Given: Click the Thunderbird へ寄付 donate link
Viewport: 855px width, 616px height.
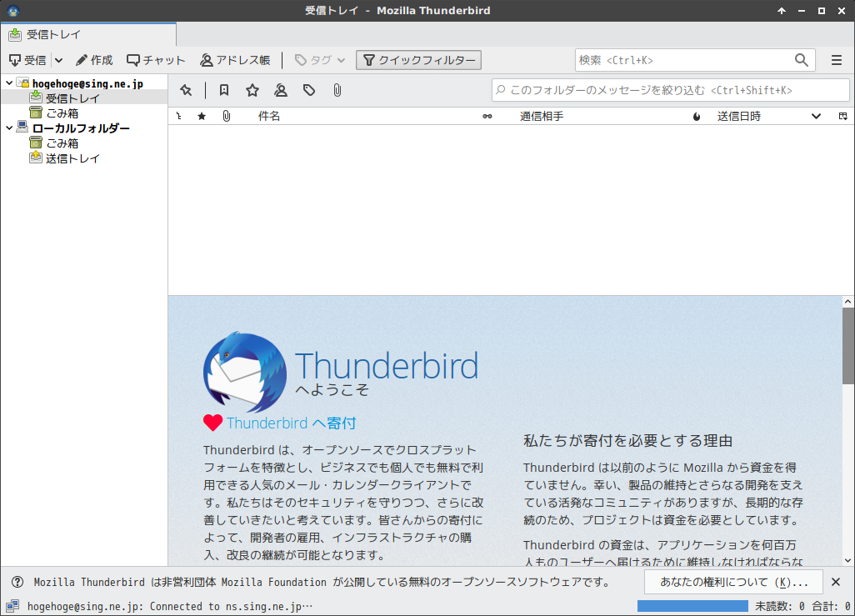Looking at the screenshot, I should (291, 423).
